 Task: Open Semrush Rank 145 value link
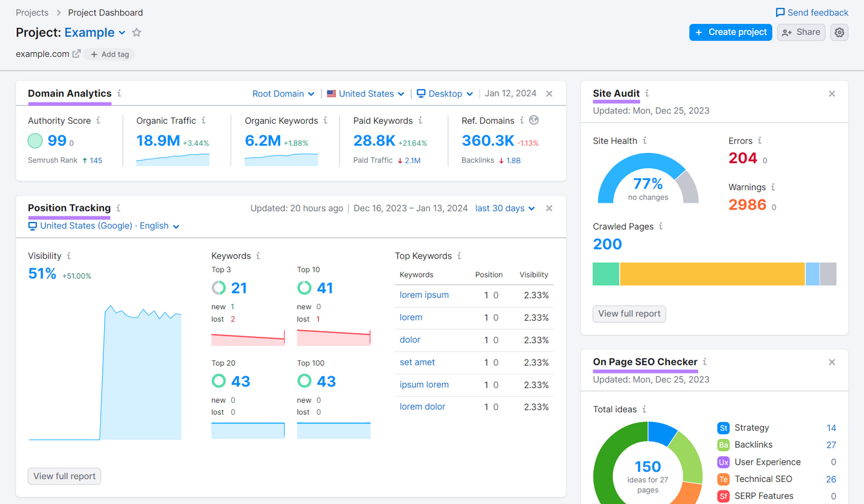96,161
